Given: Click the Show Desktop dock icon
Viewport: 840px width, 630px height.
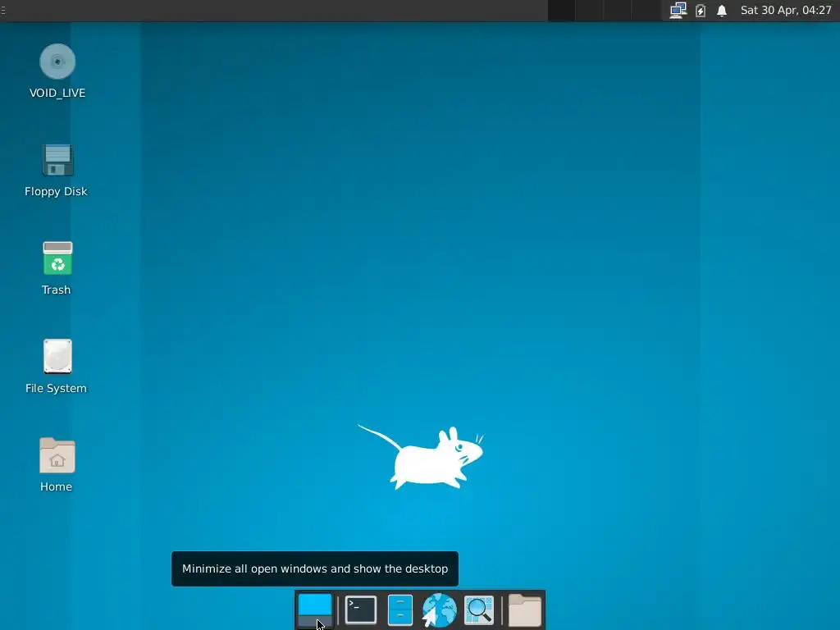Looking at the screenshot, I should [x=314, y=610].
